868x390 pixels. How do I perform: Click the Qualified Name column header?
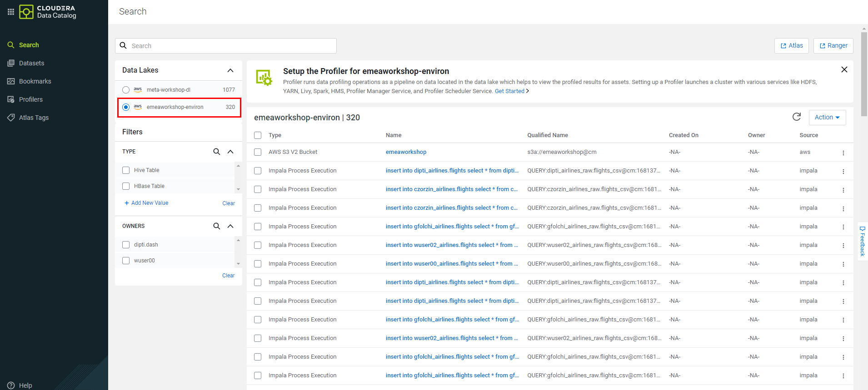(x=548, y=135)
